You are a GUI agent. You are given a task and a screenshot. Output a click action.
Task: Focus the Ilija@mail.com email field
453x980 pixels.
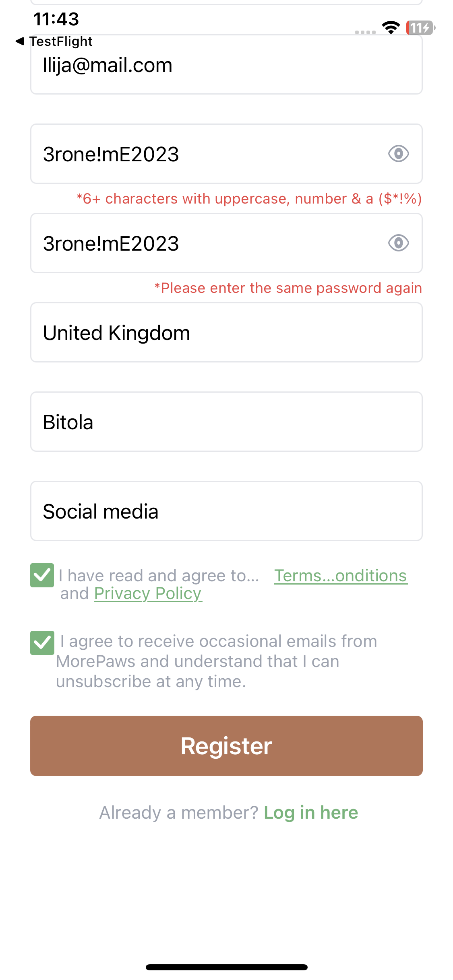tap(226, 66)
